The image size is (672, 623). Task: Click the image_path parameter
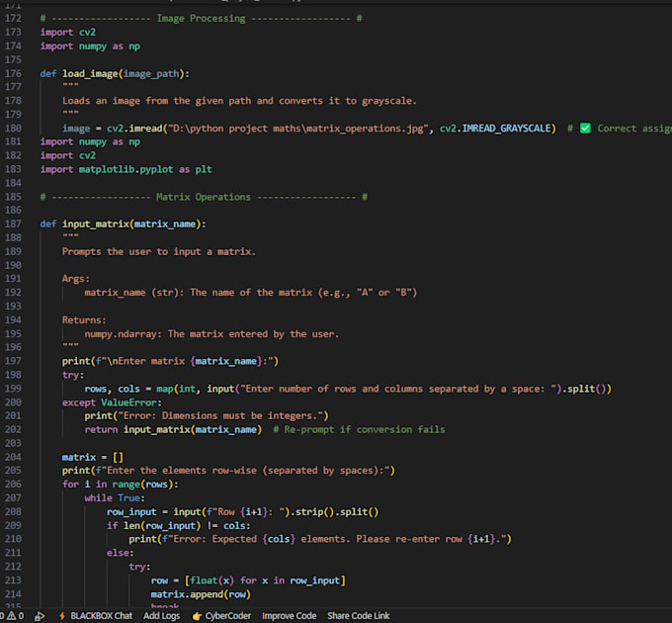(151, 74)
